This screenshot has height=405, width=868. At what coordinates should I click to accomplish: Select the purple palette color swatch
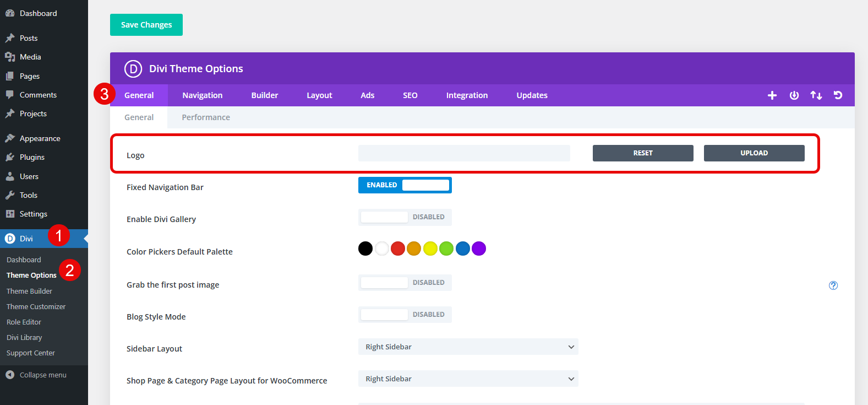pyautogui.click(x=479, y=249)
